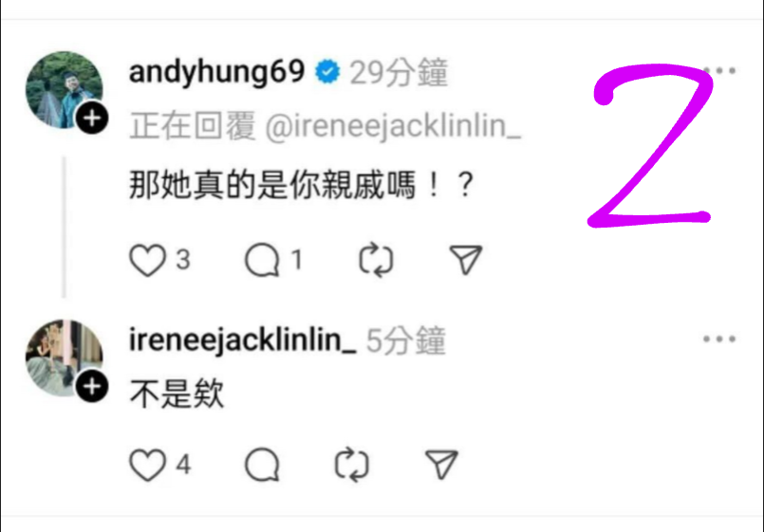Open andyhung69's profile from username

(216, 72)
